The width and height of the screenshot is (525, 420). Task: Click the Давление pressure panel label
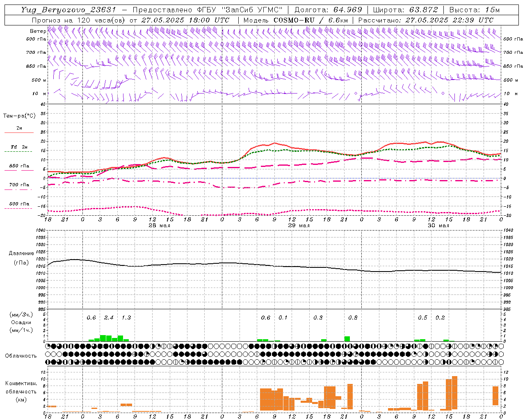(x=21, y=253)
